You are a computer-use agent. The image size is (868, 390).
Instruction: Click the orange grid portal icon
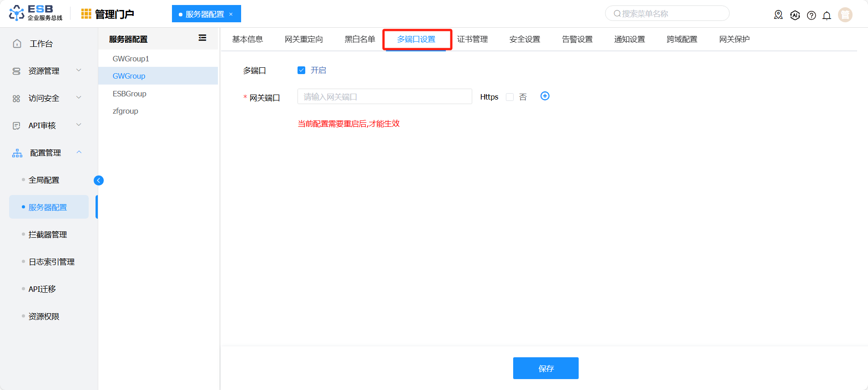pos(86,14)
